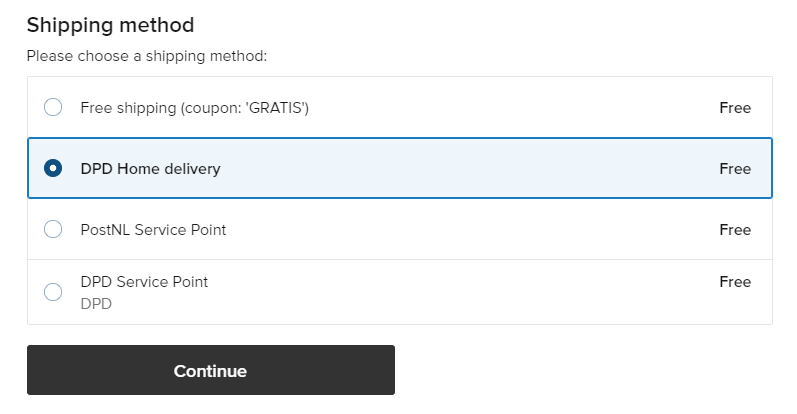Select the DPD Home delivery radio button
The width and height of the screenshot is (797, 414).
pos(53,168)
